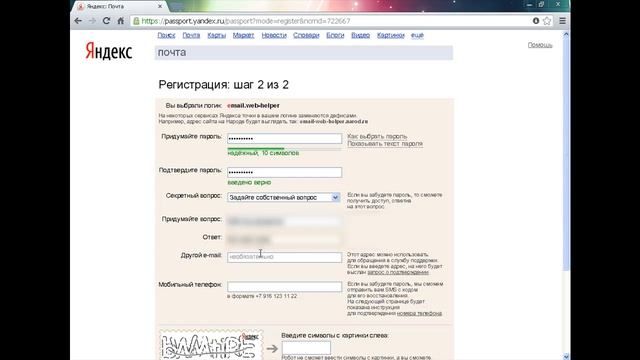Click the scrollbar down arrow

(566, 356)
